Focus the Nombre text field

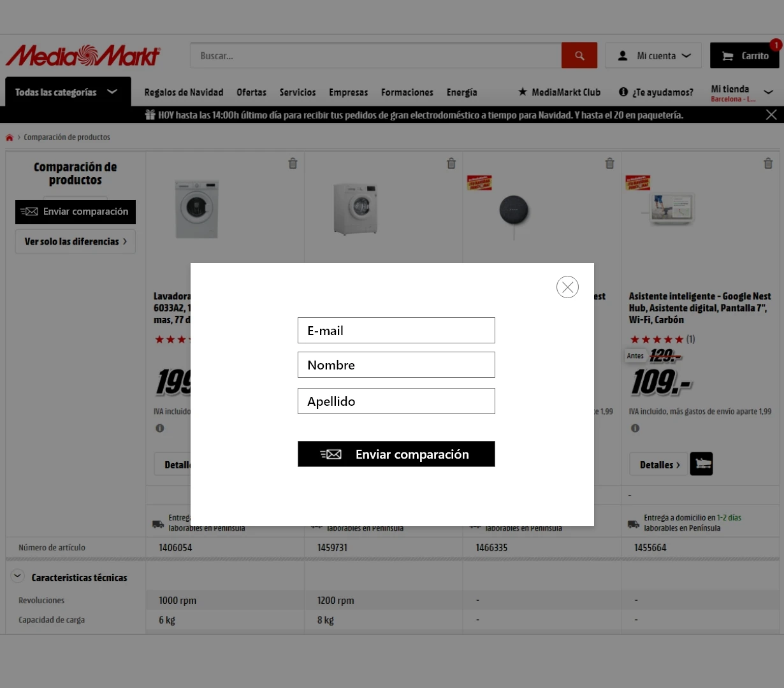pyautogui.click(x=396, y=365)
